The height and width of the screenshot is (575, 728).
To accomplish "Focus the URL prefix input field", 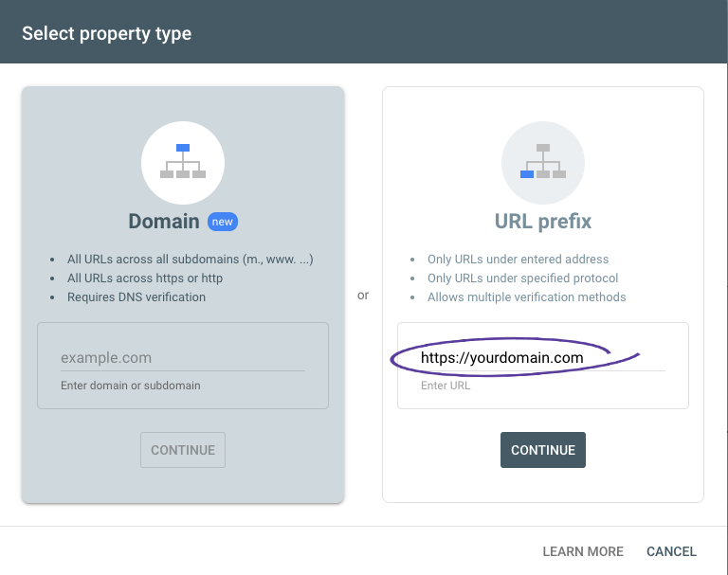I will tap(543, 358).
